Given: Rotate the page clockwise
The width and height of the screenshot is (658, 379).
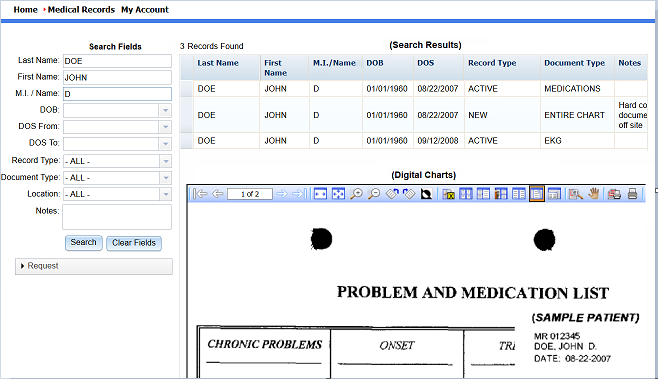Looking at the screenshot, I should pos(409,193).
